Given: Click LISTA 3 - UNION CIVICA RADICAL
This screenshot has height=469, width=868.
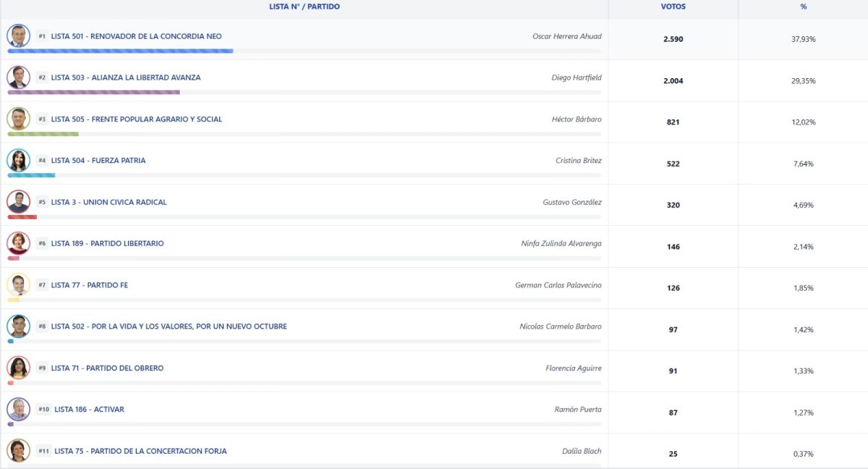Looking at the screenshot, I should (x=109, y=202).
